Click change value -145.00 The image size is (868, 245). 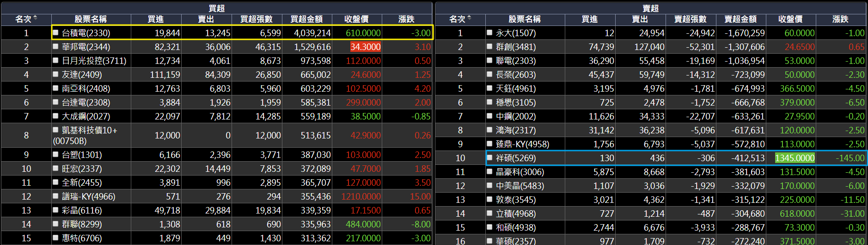click(x=850, y=158)
